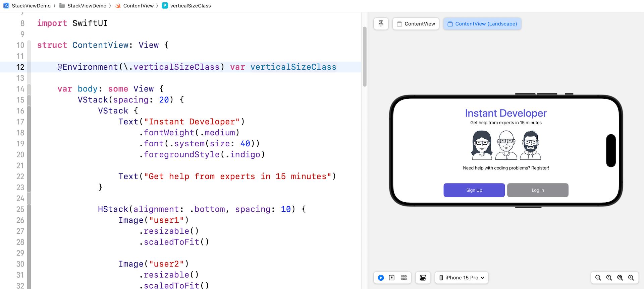Zoom preview to fit canvas
Viewport: 644px width, 289px height.
point(620,278)
